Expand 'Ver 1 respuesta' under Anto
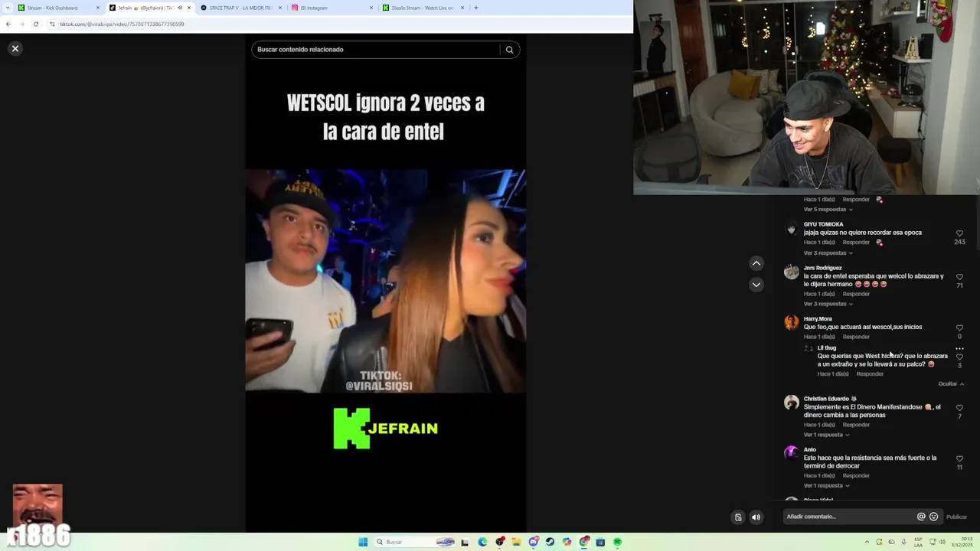Screen dimensions: 980x551 [x=826, y=486]
